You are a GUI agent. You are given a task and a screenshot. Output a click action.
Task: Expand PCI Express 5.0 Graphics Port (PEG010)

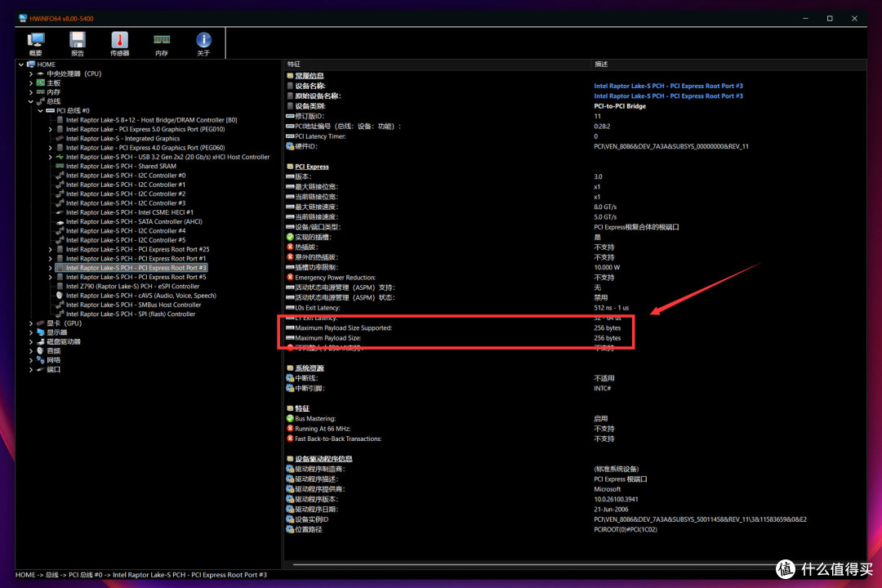[x=50, y=129]
